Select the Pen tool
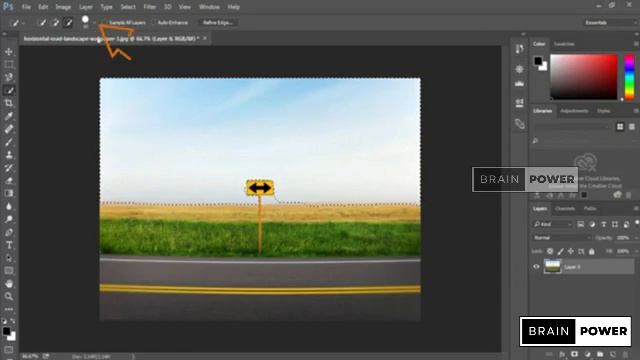The width and height of the screenshot is (640, 360). pos(9,232)
